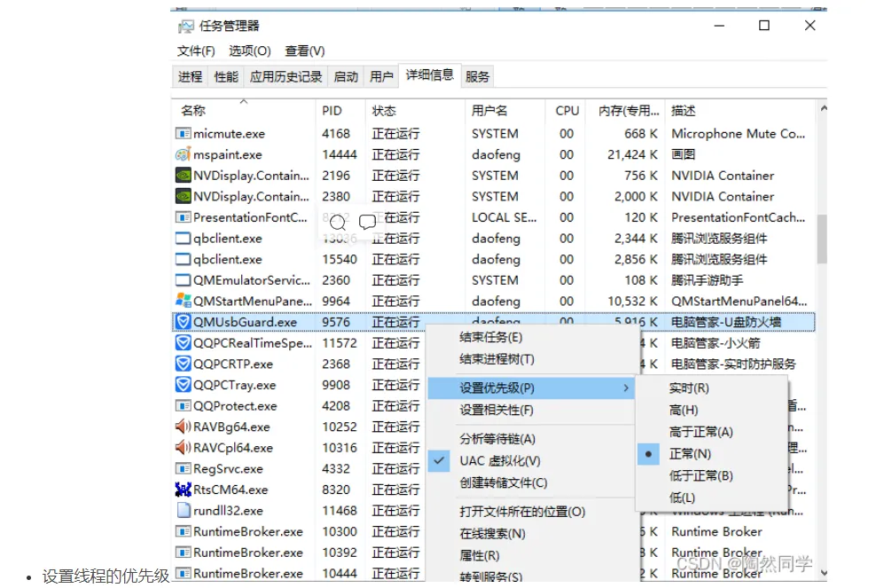Switch to the 服务 tab
The height and width of the screenshot is (588, 884).
[x=477, y=76]
